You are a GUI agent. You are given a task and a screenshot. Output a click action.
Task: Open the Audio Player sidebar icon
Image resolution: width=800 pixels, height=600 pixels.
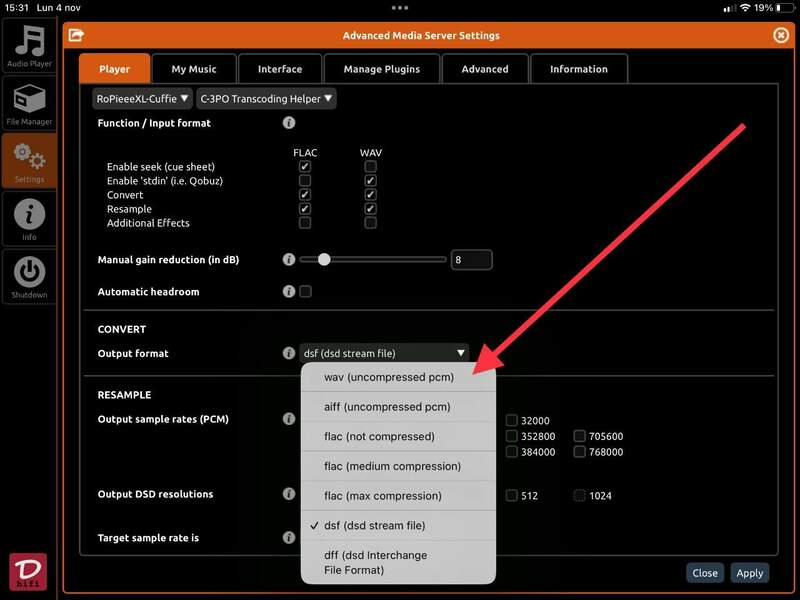(29, 46)
